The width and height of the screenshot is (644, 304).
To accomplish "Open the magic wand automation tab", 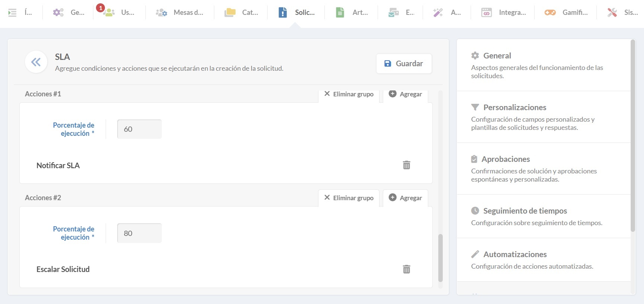I will pos(446,13).
